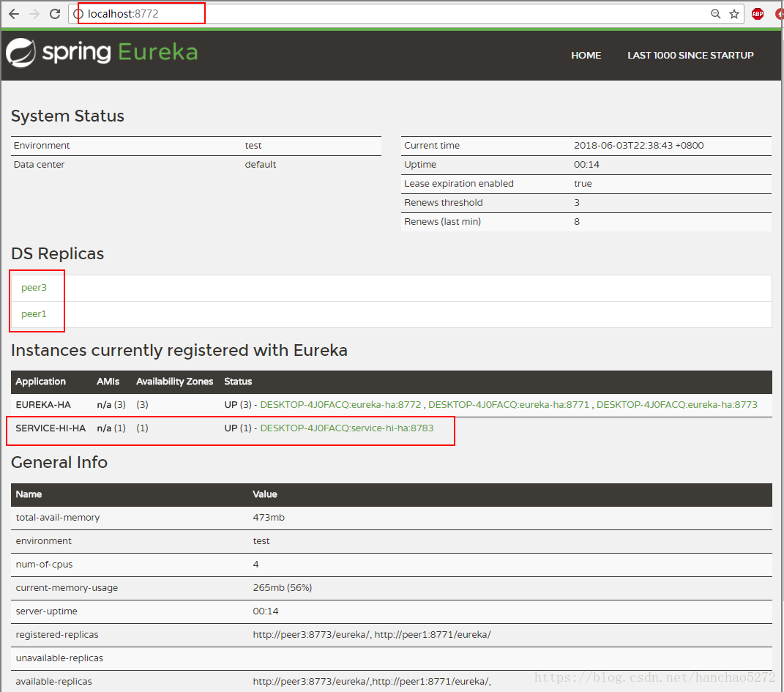Select the Lease expiration enabled label
The height and width of the screenshot is (692, 784).
pyautogui.click(x=458, y=184)
